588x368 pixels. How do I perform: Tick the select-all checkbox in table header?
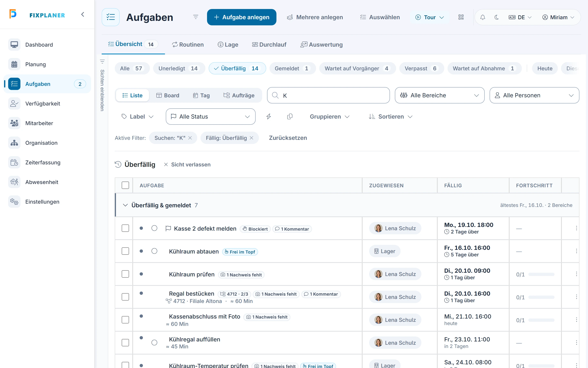(x=125, y=185)
